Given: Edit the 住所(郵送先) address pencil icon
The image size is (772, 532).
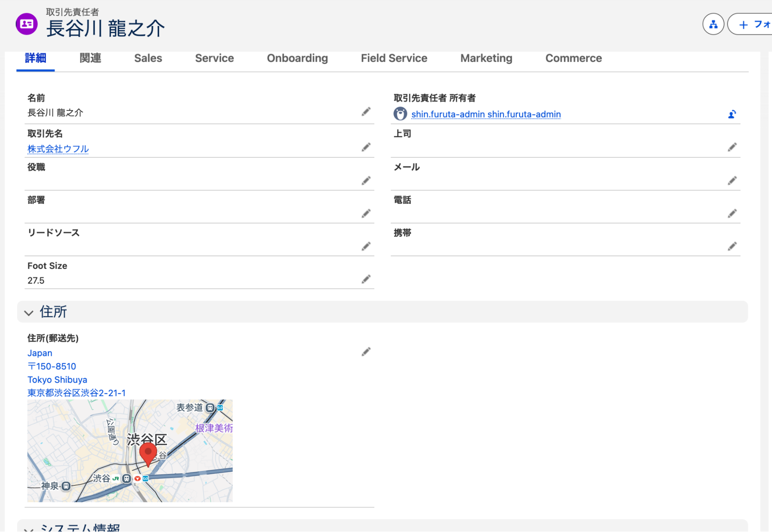Looking at the screenshot, I should pyautogui.click(x=366, y=352).
